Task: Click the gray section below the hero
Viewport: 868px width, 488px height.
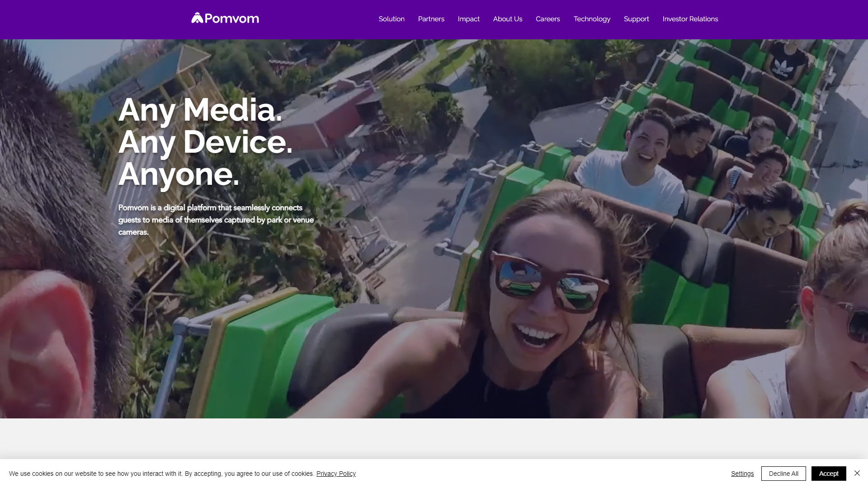Action: point(434,438)
